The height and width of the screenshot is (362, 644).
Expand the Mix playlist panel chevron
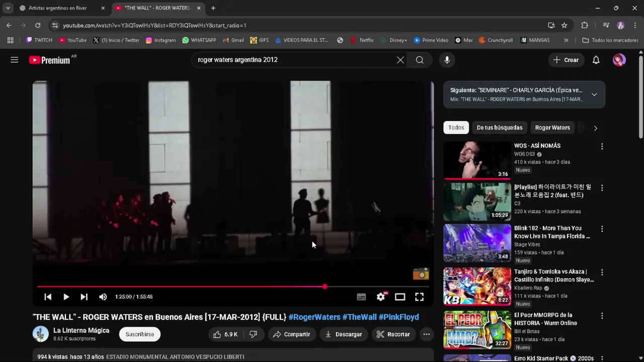click(x=594, y=95)
